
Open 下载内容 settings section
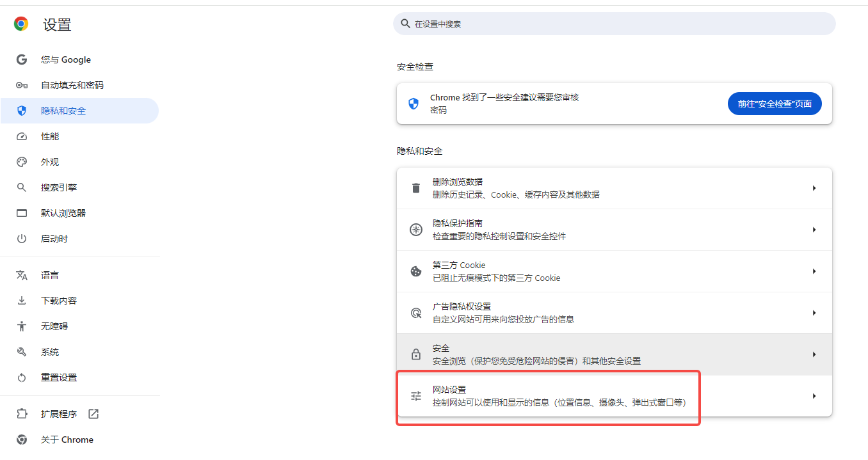(79, 301)
